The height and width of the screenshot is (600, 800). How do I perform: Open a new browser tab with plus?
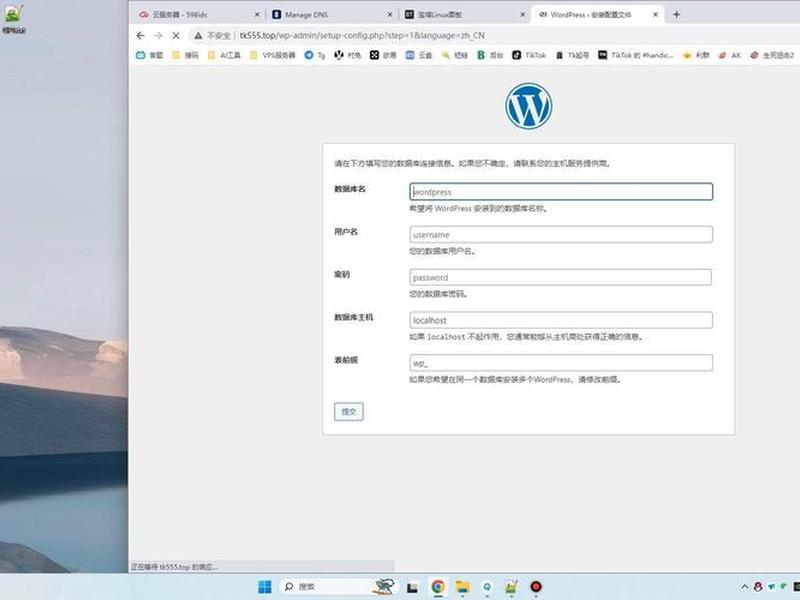point(677,15)
